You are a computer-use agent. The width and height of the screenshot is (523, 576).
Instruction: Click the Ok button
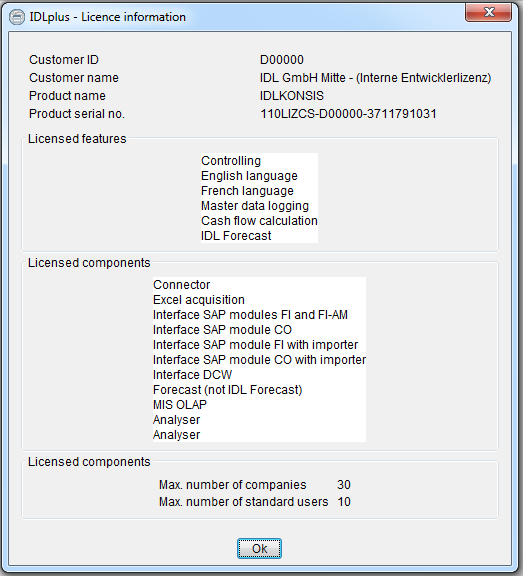point(259,548)
